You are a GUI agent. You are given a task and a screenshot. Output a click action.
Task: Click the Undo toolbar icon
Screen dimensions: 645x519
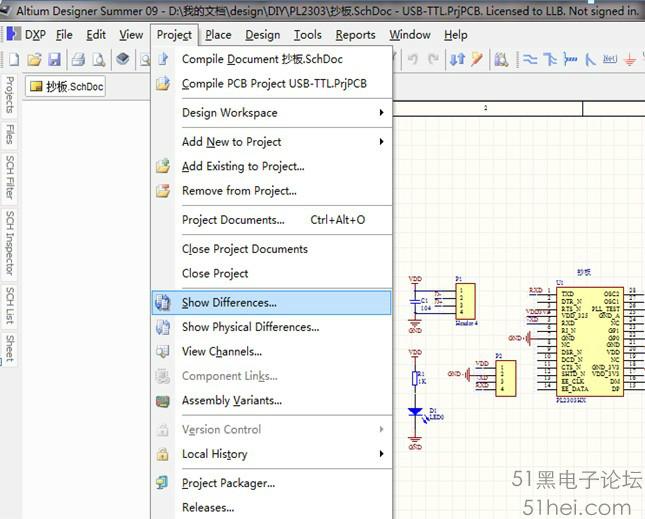(412, 59)
